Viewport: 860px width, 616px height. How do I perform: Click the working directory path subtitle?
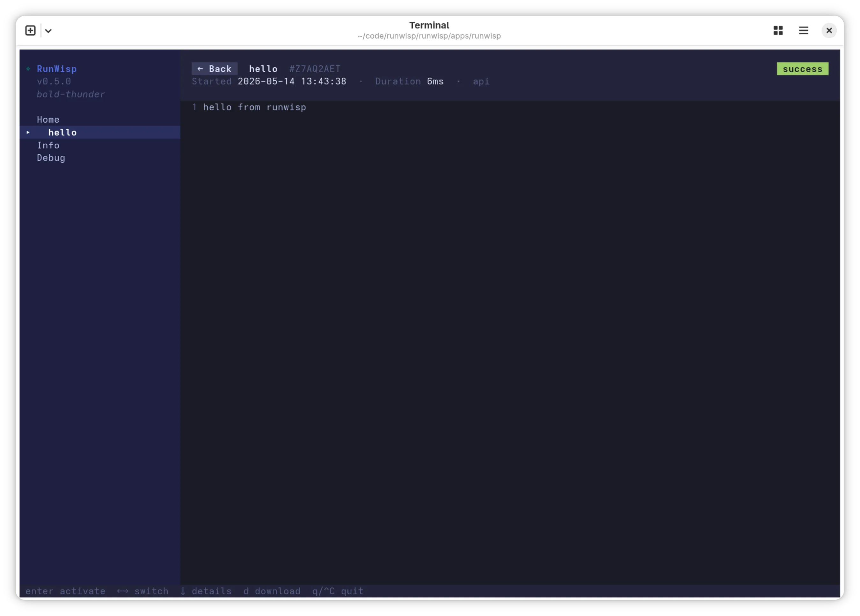(x=429, y=36)
